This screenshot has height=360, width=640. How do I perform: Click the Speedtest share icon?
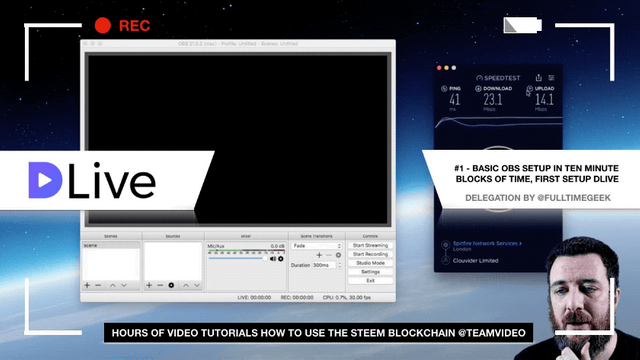[x=538, y=78]
